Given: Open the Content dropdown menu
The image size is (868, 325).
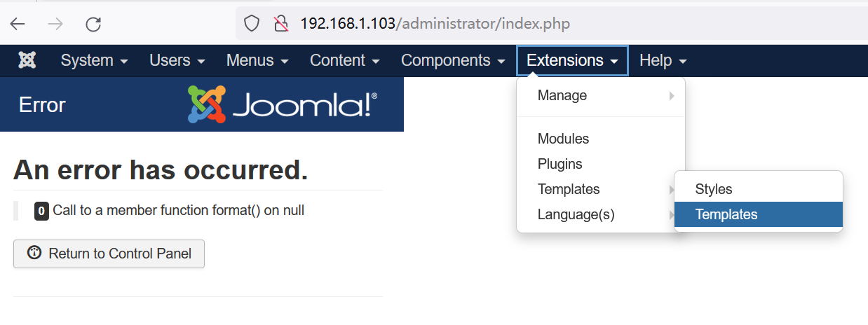Looking at the screenshot, I should click(x=344, y=60).
